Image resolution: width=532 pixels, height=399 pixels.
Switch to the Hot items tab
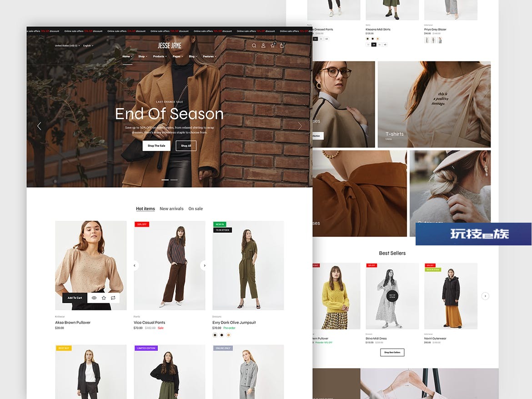click(x=145, y=209)
